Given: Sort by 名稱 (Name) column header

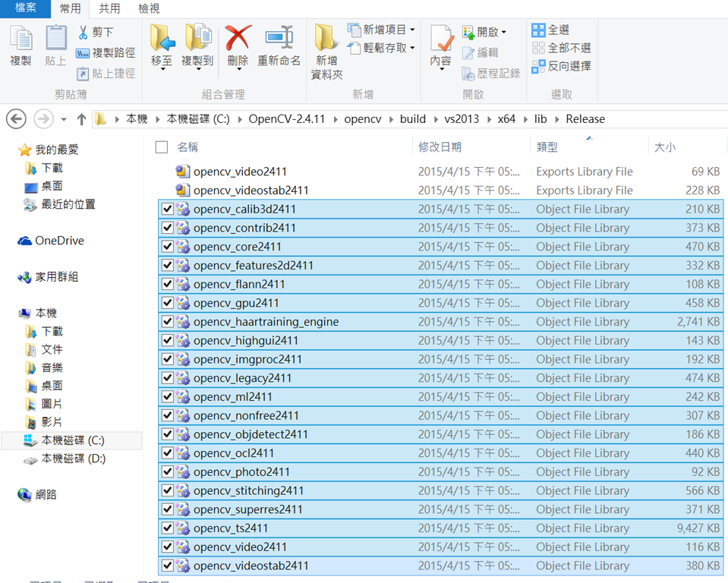Looking at the screenshot, I should click(x=188, y=147).
